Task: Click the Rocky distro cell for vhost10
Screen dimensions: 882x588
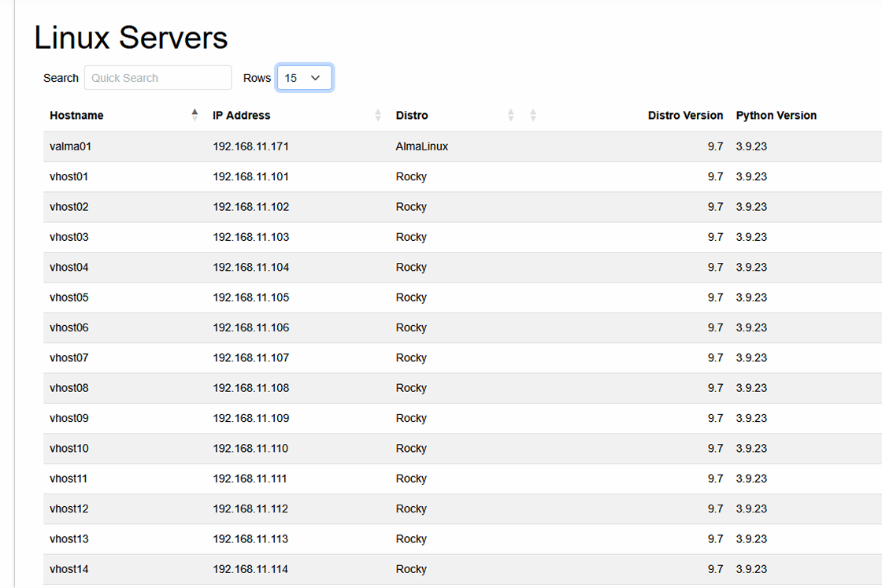Action: click(x=411, y=448)
